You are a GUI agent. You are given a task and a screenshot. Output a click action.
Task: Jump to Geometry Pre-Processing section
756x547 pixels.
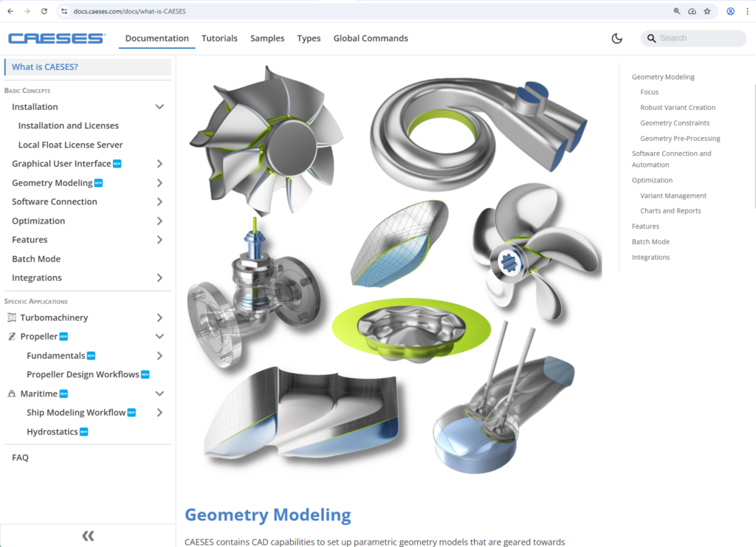coord(680,138)
